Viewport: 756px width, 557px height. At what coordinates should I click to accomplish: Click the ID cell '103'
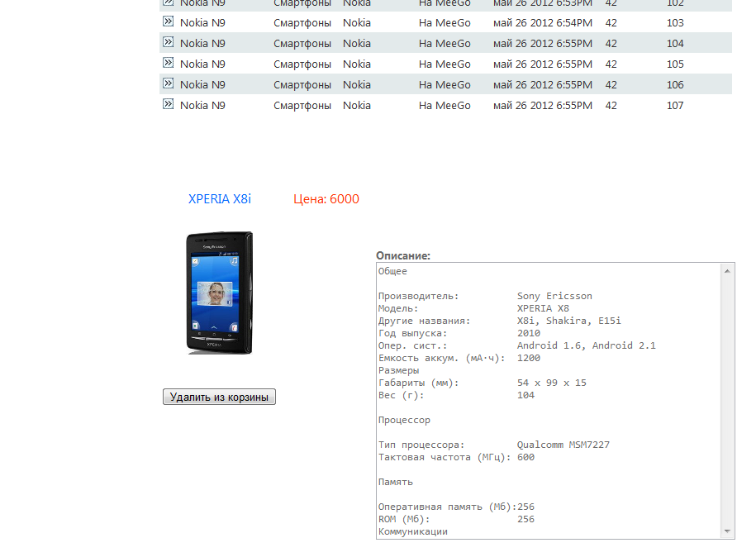click(x=675, y=22)
